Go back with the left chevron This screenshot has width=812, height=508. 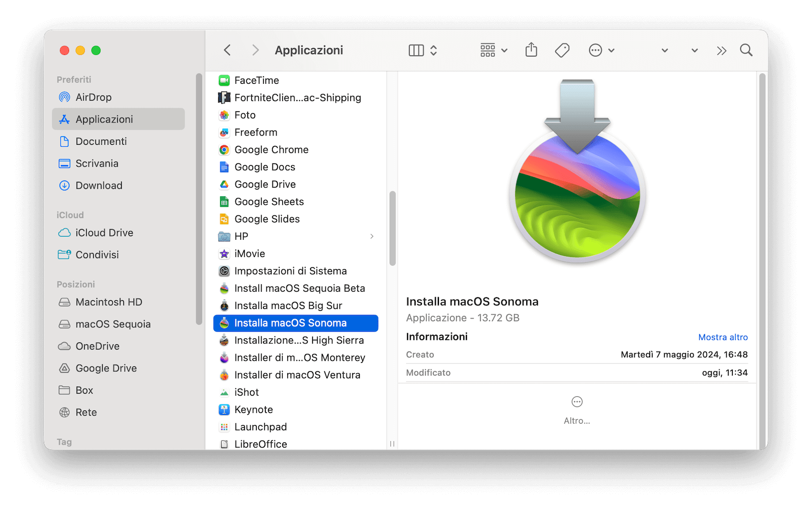pyautogui.click(x=227, y=50)
